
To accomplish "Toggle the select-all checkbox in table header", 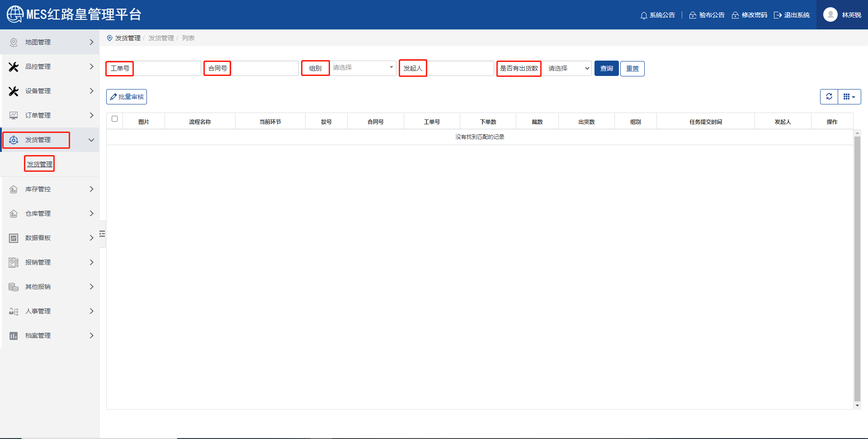I will click(115, 119).
